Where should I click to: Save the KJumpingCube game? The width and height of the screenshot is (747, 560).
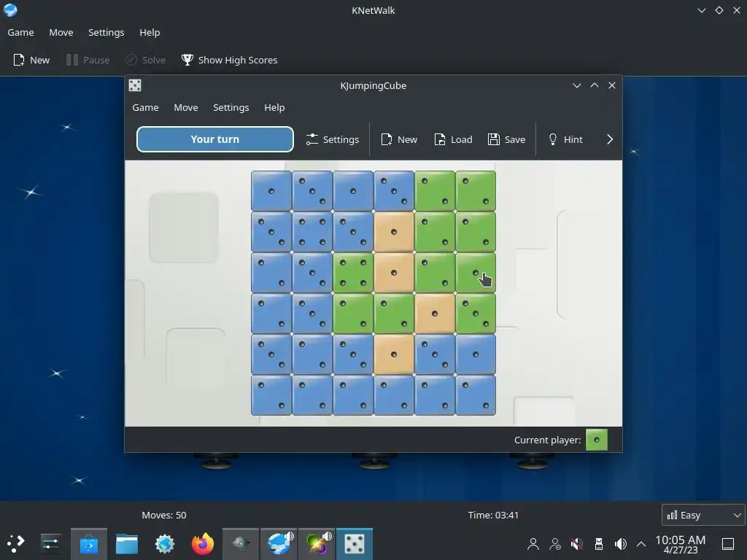click(x=506, y=139)
